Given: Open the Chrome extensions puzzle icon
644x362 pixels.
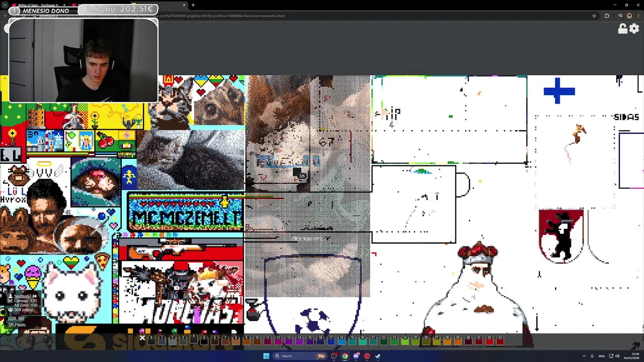Looking at the screenshot, I should pos(607,16).
